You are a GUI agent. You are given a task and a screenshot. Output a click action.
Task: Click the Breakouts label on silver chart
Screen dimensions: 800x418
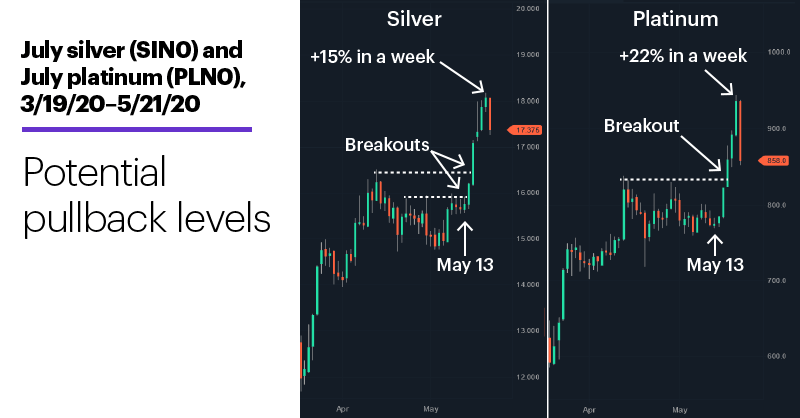pyautogui.click(x=387, y=145)
